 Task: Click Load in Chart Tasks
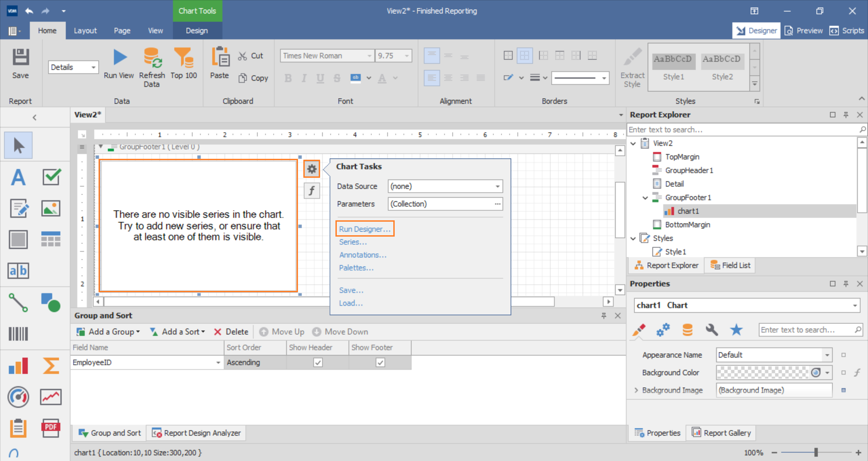[351, 303]
